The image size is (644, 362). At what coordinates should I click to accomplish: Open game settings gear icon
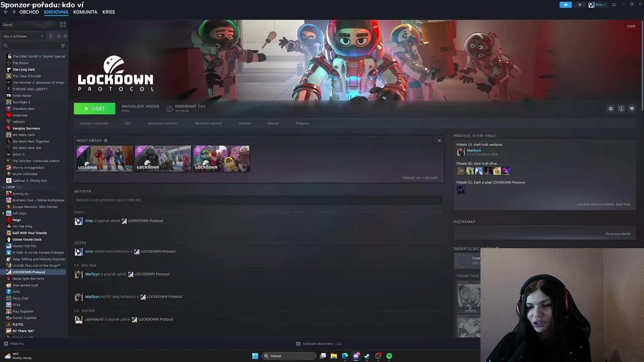point(611,109)
